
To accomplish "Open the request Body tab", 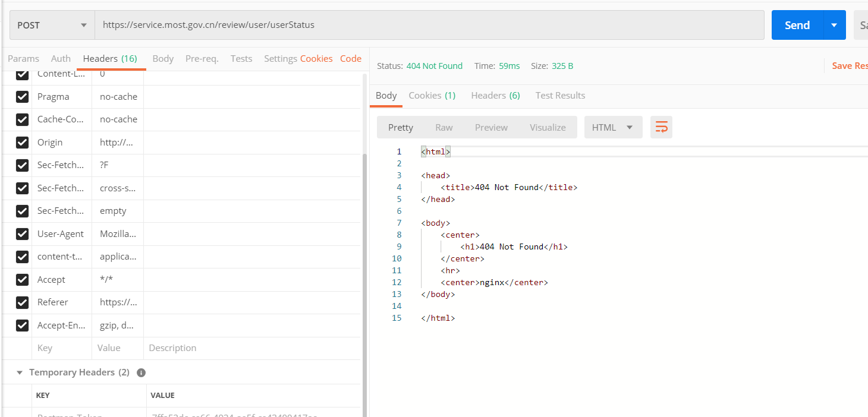I will coord(163,58).
